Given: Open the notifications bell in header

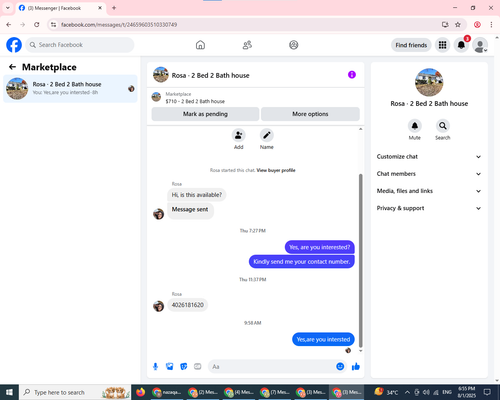Looking at the screenshot, I should click(x=461, y=45).
